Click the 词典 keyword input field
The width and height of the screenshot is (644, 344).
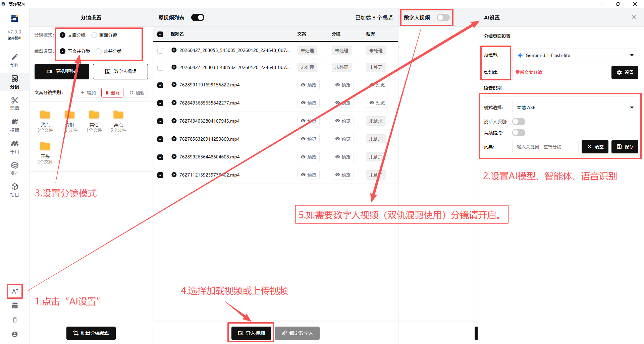pos(545,147)
